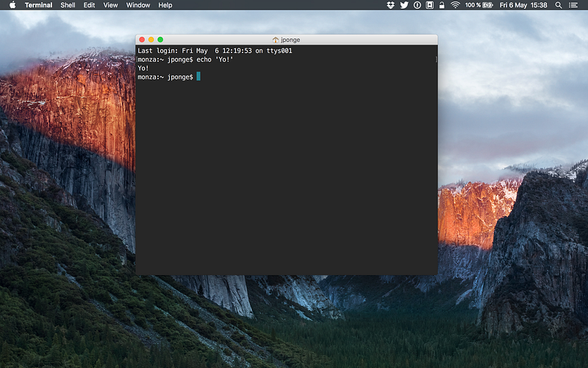Open Notification Center list icon
The height and width of the screenshot is (368, 588).
point(573,5)
